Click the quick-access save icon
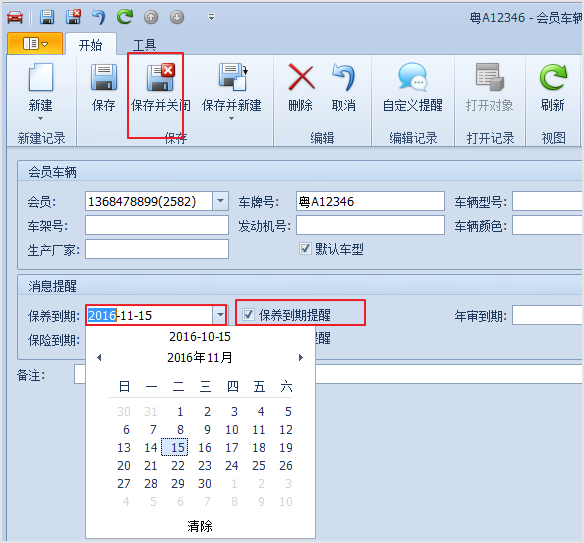584x543 pixels. click(x=47, y=17)
